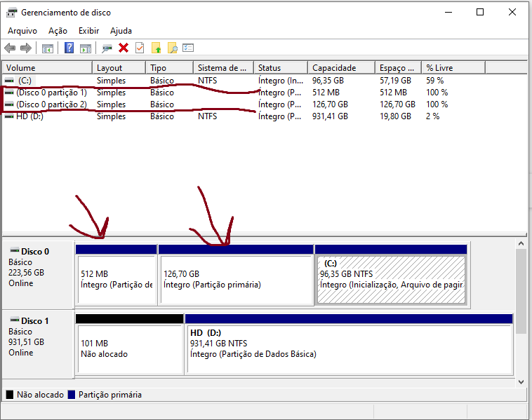Sort by the Tipo column header
Viewport: 532px width, 420px height.
coord(170,68)
